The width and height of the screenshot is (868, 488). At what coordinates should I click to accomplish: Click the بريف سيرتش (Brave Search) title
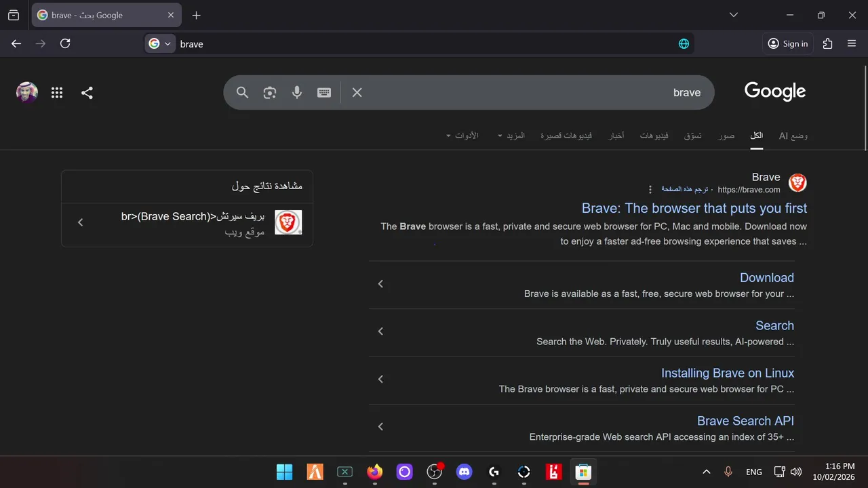tap(193, 216)
